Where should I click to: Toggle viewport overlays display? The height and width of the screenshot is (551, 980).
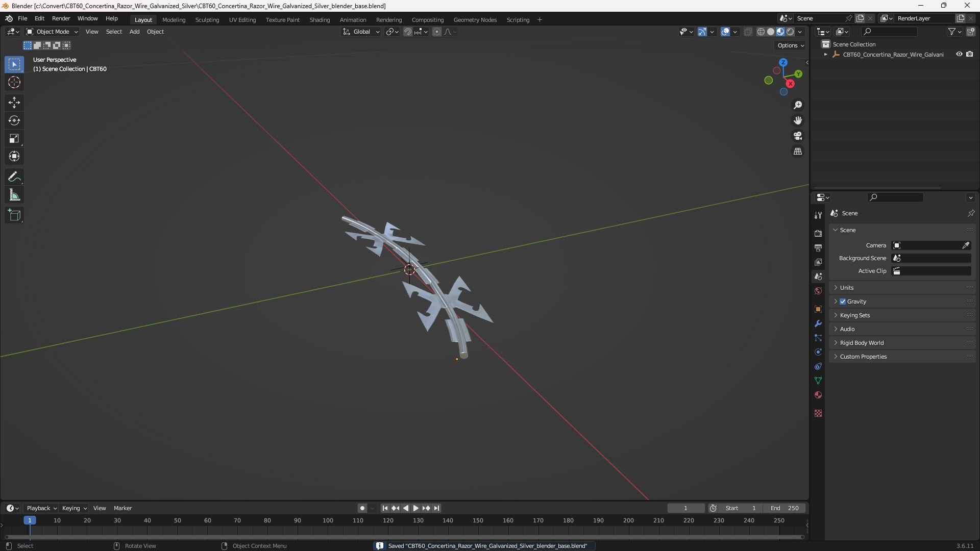coord(725,32)
